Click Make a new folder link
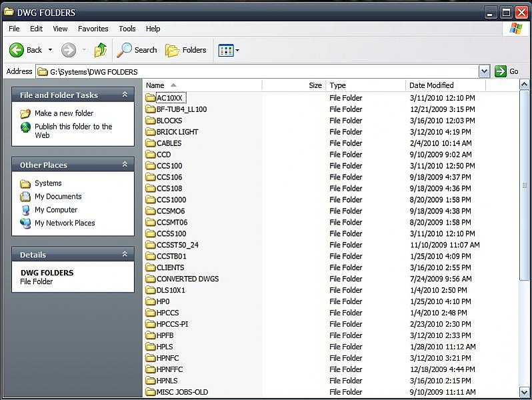532x400 pixels. tap(64, 113)
